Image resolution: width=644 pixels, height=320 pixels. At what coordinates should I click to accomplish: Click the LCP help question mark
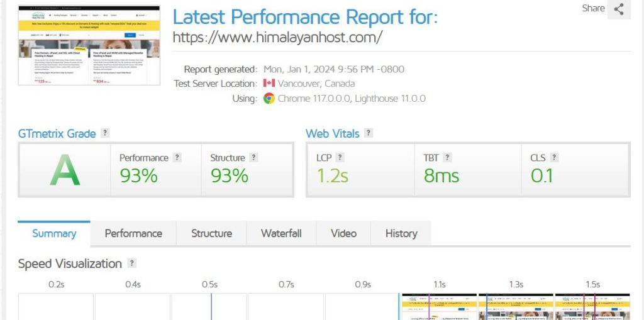[x=340, y=158]
